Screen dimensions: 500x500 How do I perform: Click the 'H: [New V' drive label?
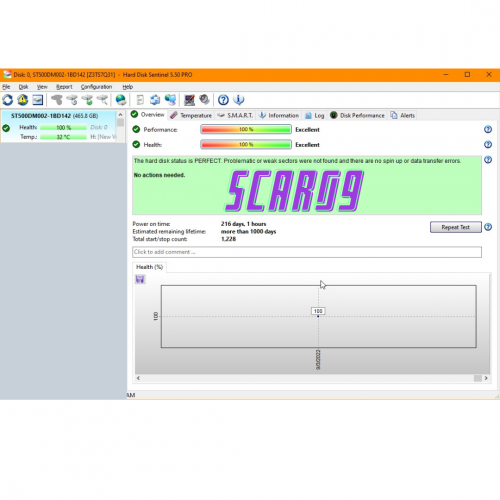(x=103, y=137)
